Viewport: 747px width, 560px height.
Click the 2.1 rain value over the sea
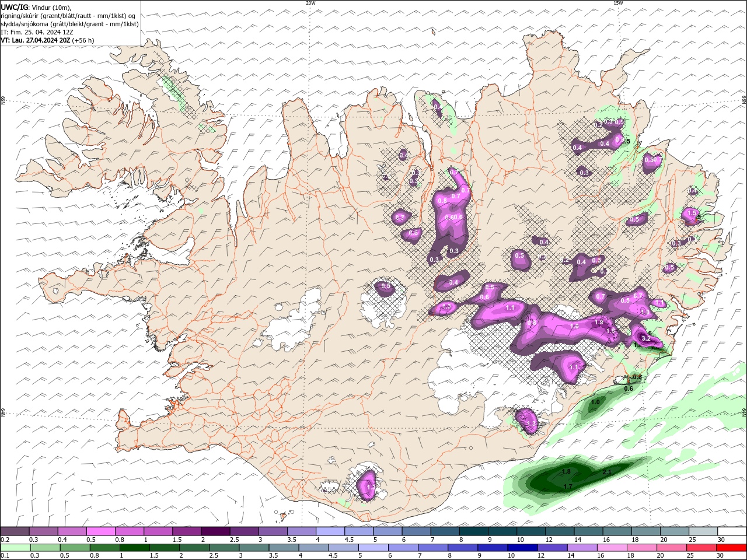[606, 473]
